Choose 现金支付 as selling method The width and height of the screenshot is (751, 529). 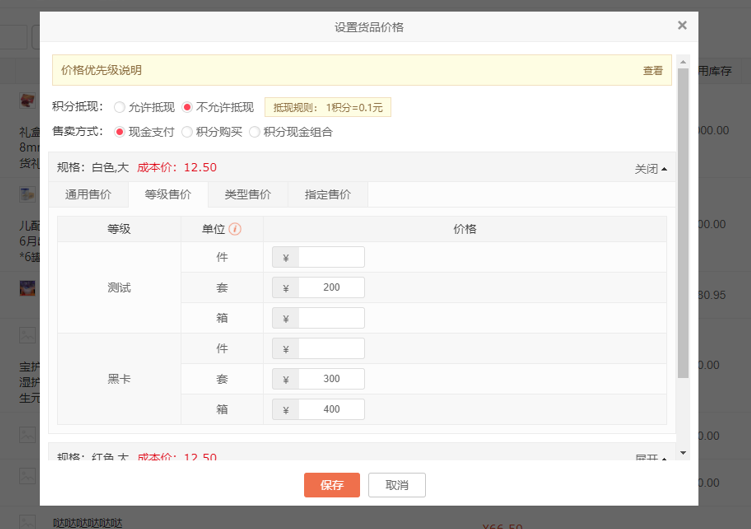point(120,132)
